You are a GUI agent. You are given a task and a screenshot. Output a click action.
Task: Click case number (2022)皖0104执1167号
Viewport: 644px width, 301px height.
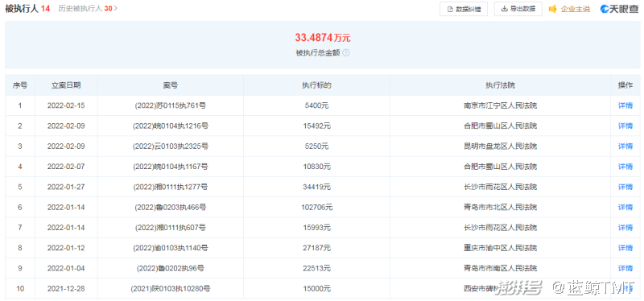[171, 167]
